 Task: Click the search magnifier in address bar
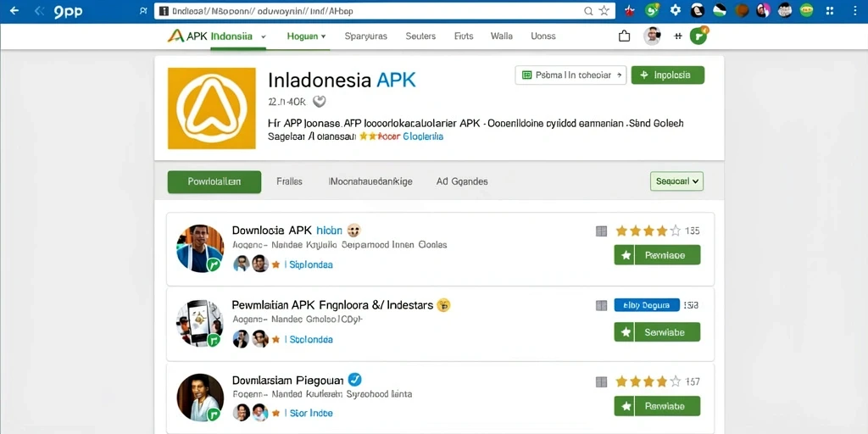pos(588,11)
